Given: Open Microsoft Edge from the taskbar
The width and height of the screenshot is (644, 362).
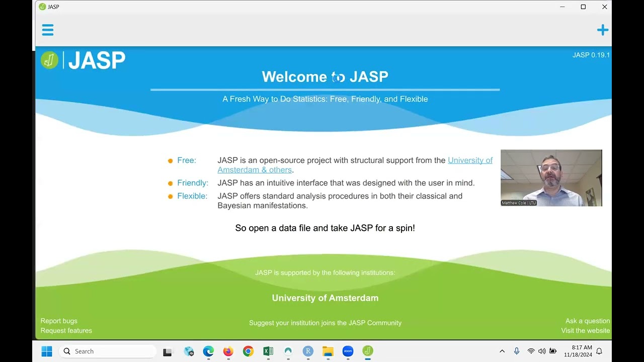Looking at the screenshot, I should coord(208,351).
